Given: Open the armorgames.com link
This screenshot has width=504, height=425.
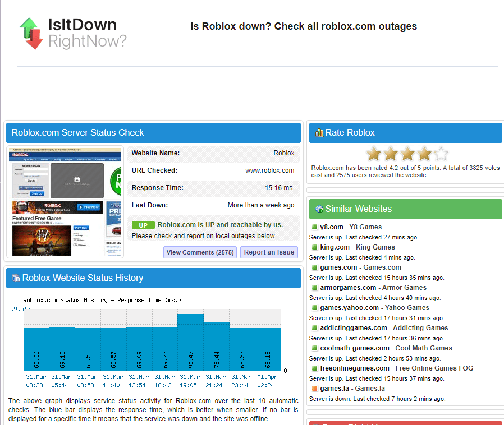Looking at the screenshot, I should coord(348,288).
